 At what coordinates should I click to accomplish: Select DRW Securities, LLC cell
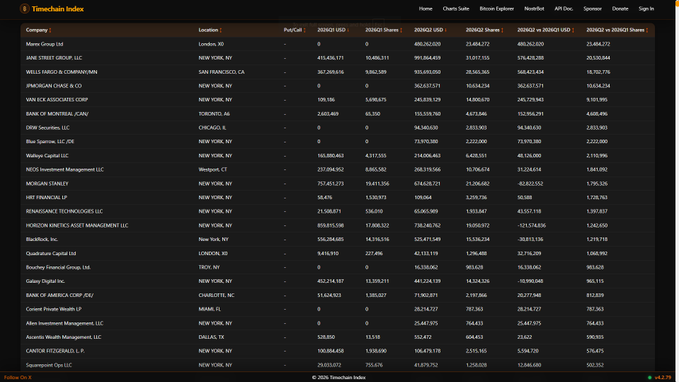(x=48, y=128)
